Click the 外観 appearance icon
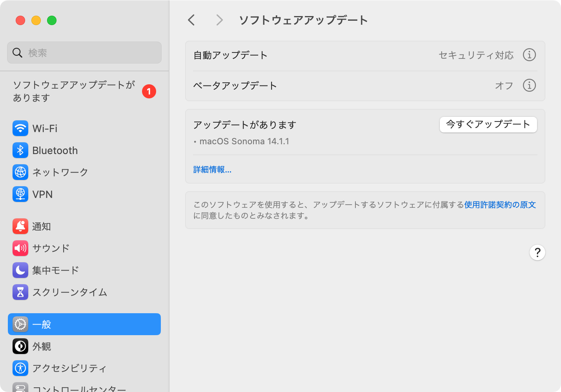Screen dimensions: 561x392 click(20, 346)
